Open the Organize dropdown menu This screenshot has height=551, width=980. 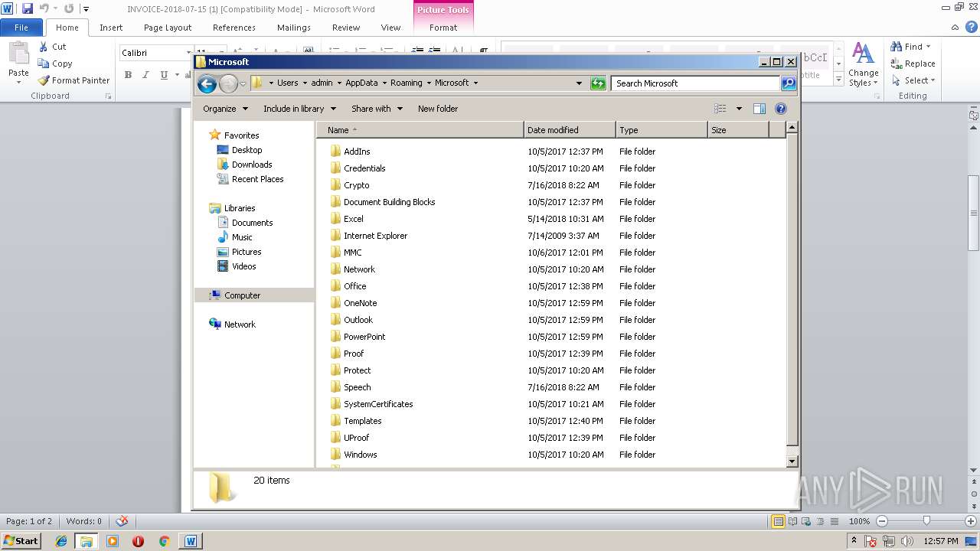click(x=225, y=109)
